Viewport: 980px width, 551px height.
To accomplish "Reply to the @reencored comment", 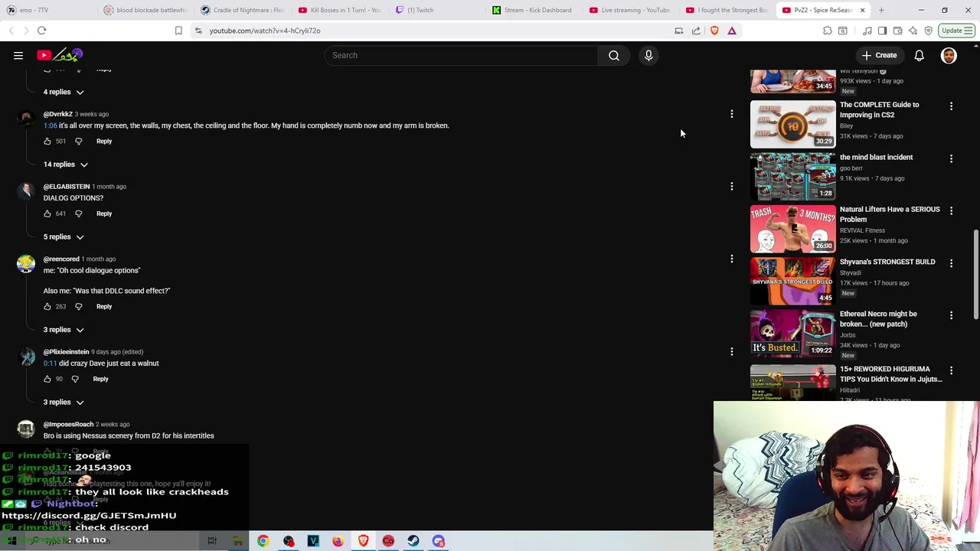I will coord(104,306).
